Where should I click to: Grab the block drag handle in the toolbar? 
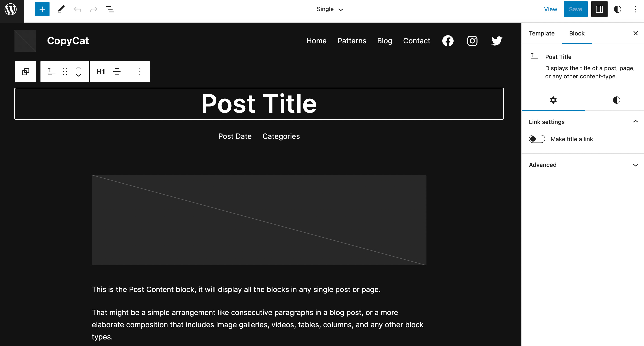click(65, 72)
